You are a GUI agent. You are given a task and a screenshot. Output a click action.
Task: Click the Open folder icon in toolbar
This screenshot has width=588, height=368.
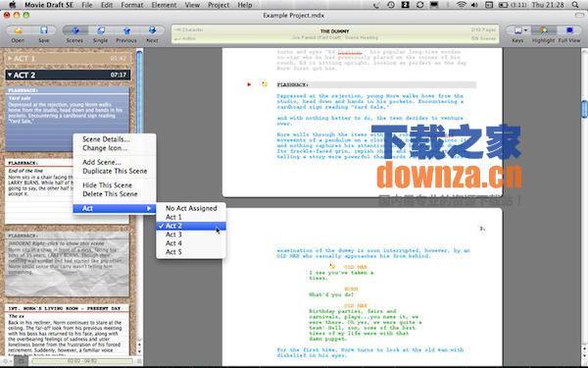click(x=18, y=30)
